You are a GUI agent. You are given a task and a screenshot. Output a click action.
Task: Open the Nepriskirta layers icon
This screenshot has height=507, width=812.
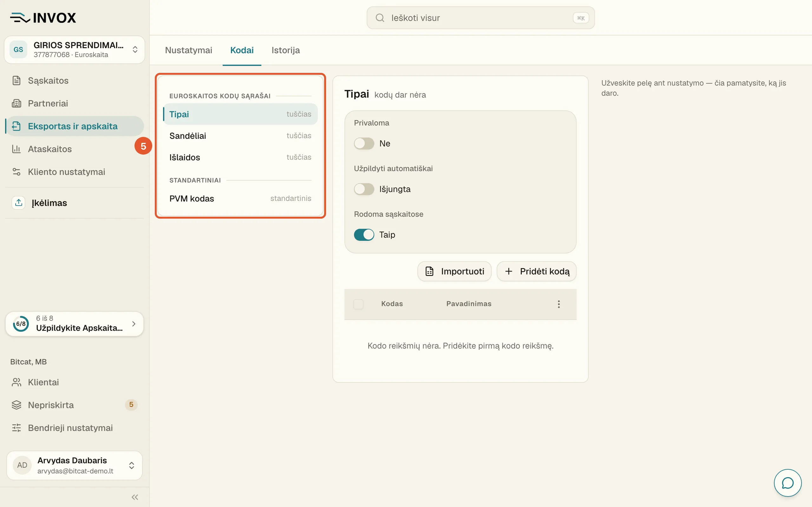16,405
